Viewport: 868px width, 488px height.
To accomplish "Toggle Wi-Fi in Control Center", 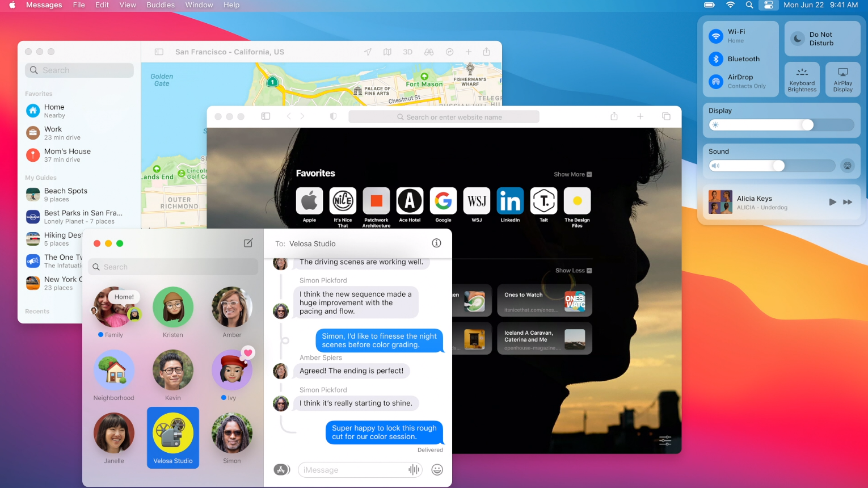I will (x=716, y=36).
